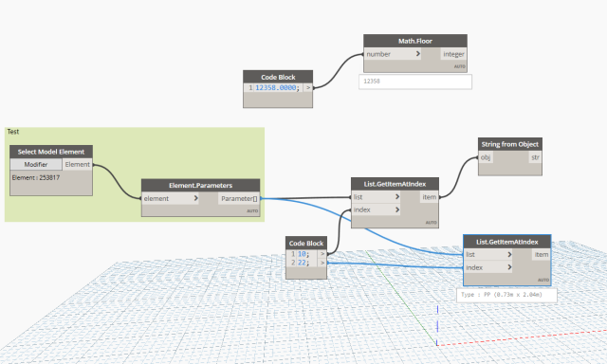Select the Element.Parameters node header
Viewport: 607px width, 364px height.
tap(200, 185)
